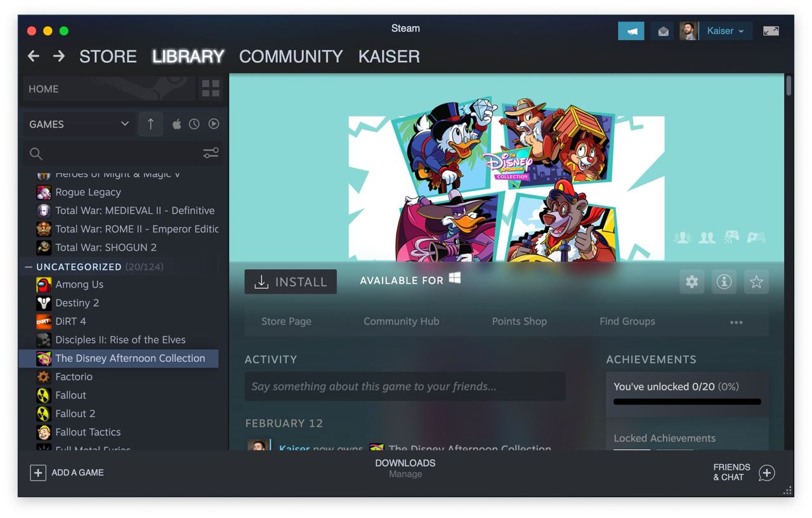Click the window resize grip corner
Viewport: 812px width, 518px height.
(x=788, y=491)
